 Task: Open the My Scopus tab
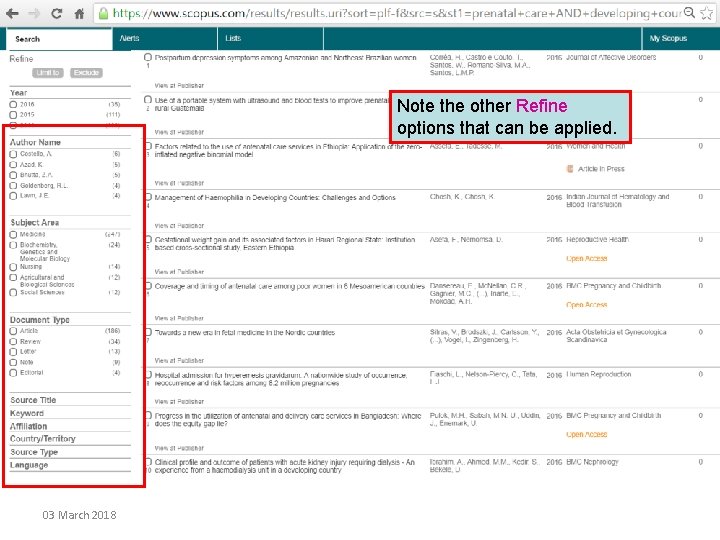click(x=681, y=39)
